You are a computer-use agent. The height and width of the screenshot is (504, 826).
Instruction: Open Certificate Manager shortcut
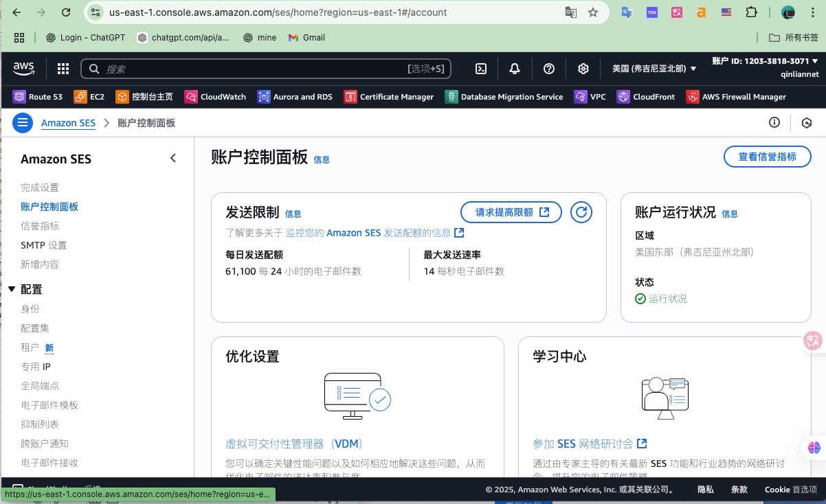(x=389, y=97)
